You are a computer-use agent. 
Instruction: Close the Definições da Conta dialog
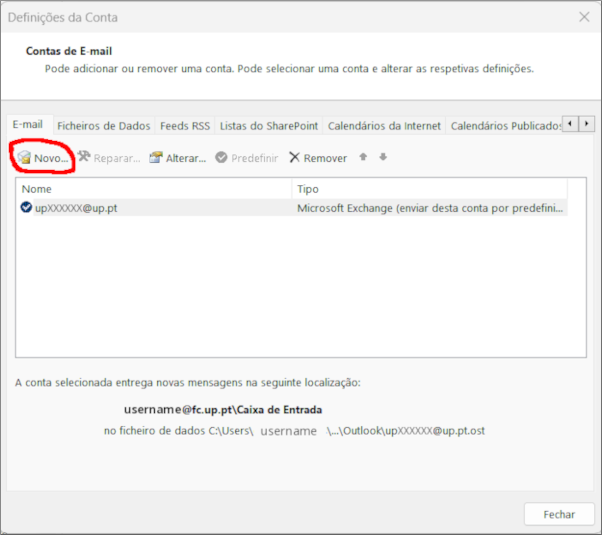tap(584, 17)
